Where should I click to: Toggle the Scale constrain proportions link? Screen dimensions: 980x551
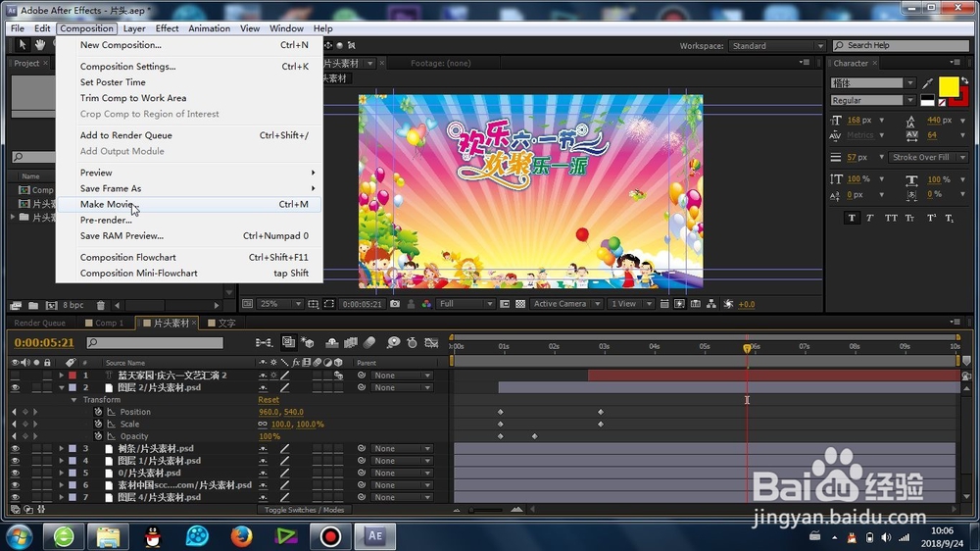(x=263, y=425)
